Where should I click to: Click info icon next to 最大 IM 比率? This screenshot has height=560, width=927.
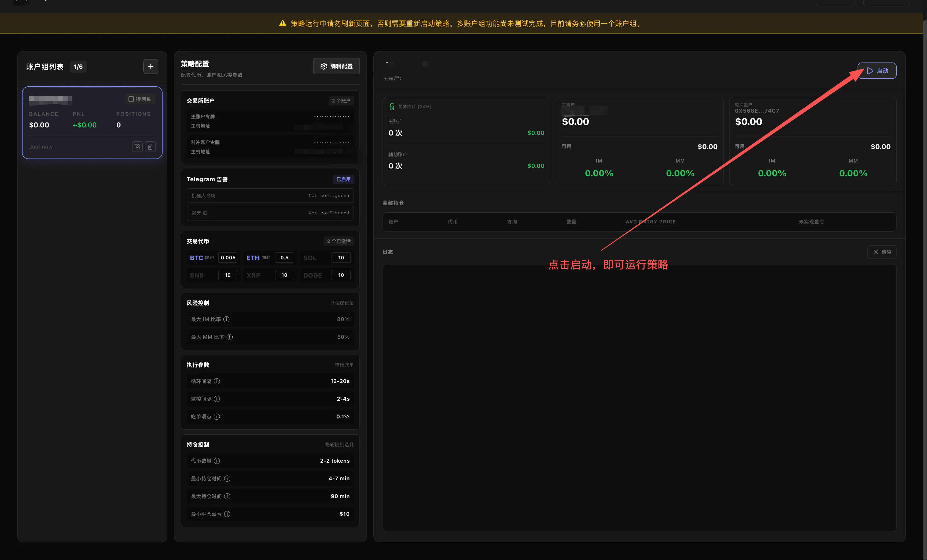point(226,319)
